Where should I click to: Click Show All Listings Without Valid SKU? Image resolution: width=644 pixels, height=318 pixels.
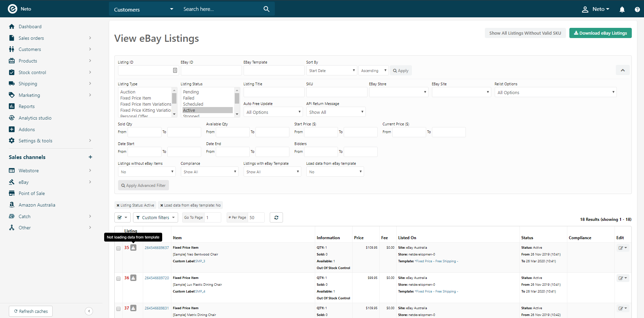(x=525, y=33)
